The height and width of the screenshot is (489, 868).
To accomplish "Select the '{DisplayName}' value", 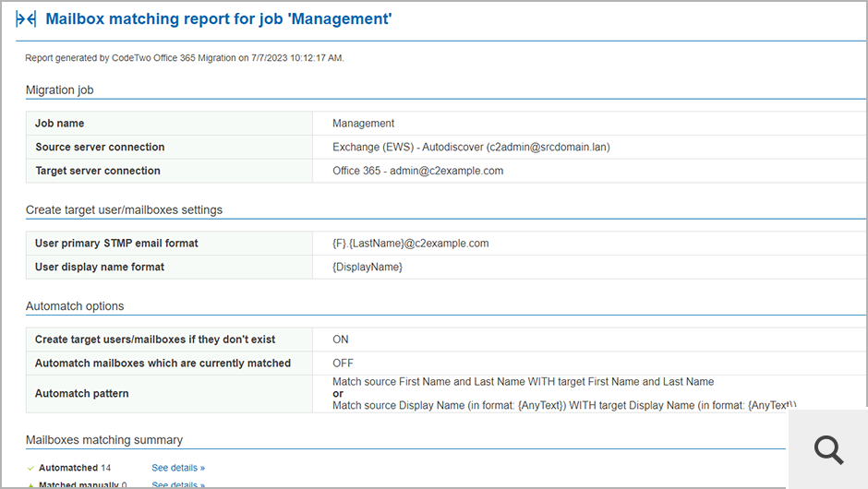I will coord(367,268).
